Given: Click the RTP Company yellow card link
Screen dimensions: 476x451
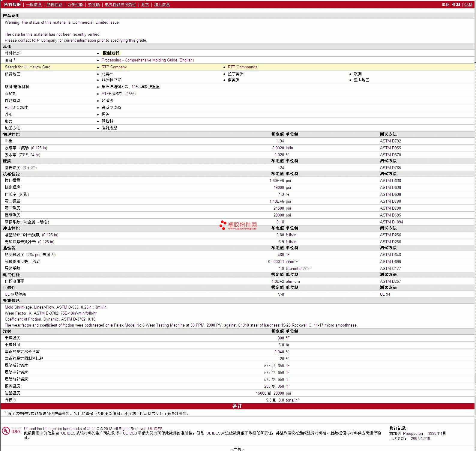Looking at the screenshot, I should pos(114,67).
